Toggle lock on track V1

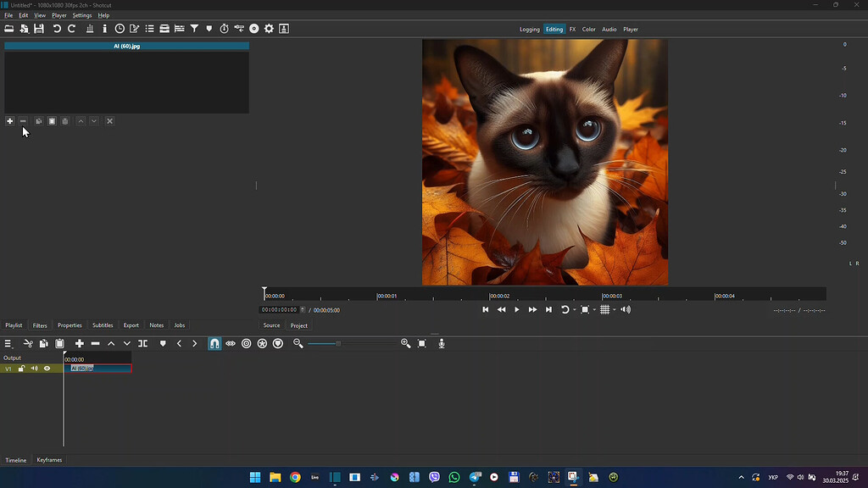point(21,369)
